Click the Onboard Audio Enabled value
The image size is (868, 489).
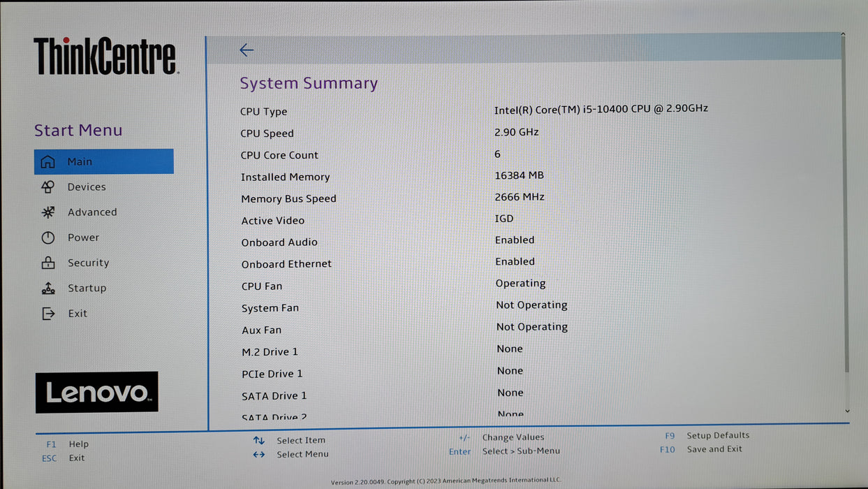pos(515,240)
